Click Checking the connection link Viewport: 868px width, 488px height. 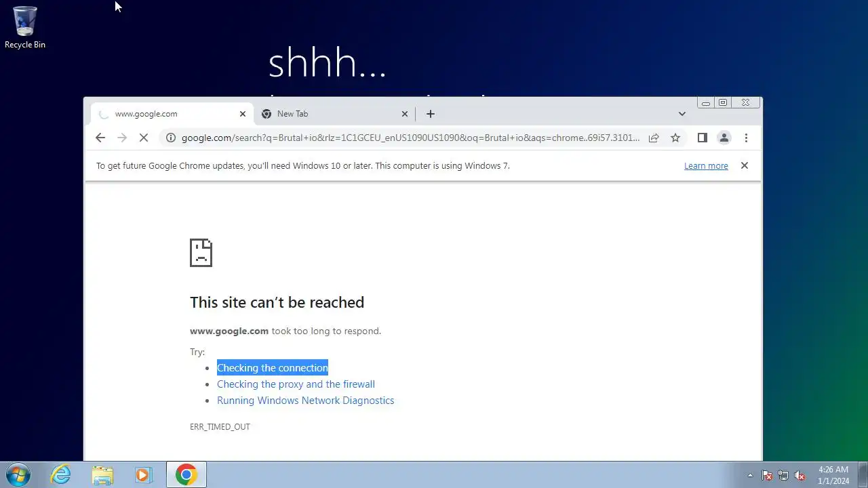(273, 367)
